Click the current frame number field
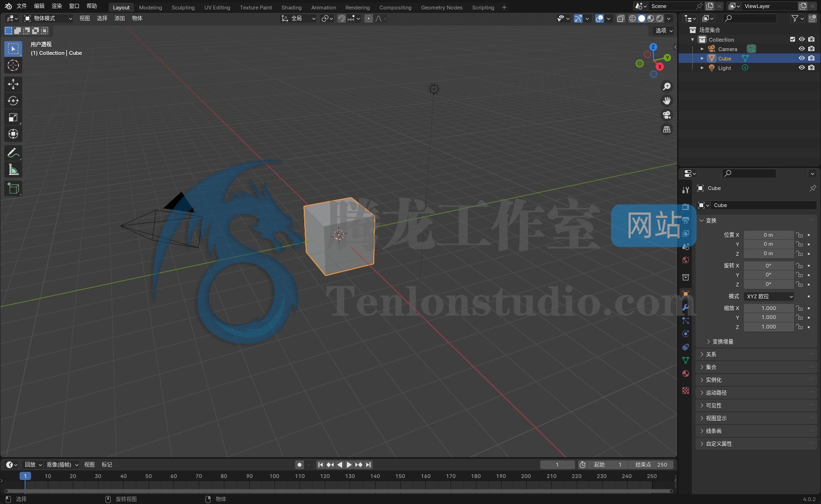The height and width of the screenshot is (504, 821). [557, 465]
